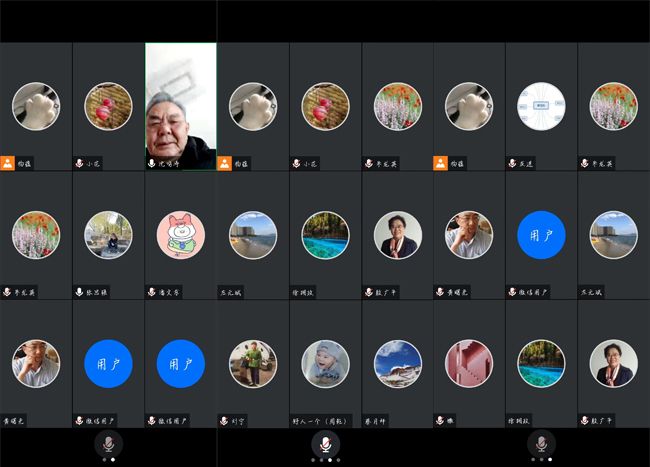Select the baby photo avatar of 好人一个
The height and width of the screenshot is (467, 650).
325,364
